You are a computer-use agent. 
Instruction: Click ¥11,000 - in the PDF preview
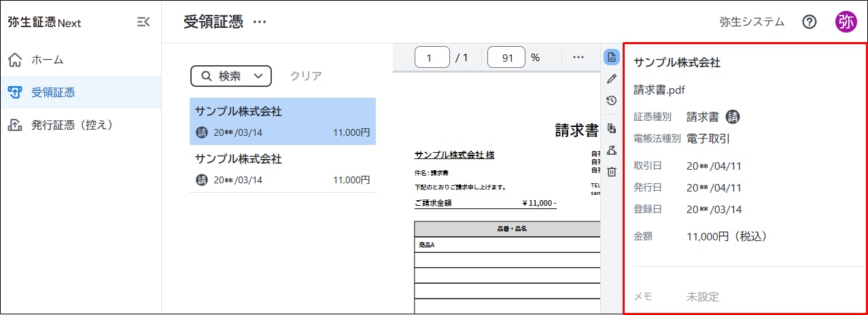(540, 202)
